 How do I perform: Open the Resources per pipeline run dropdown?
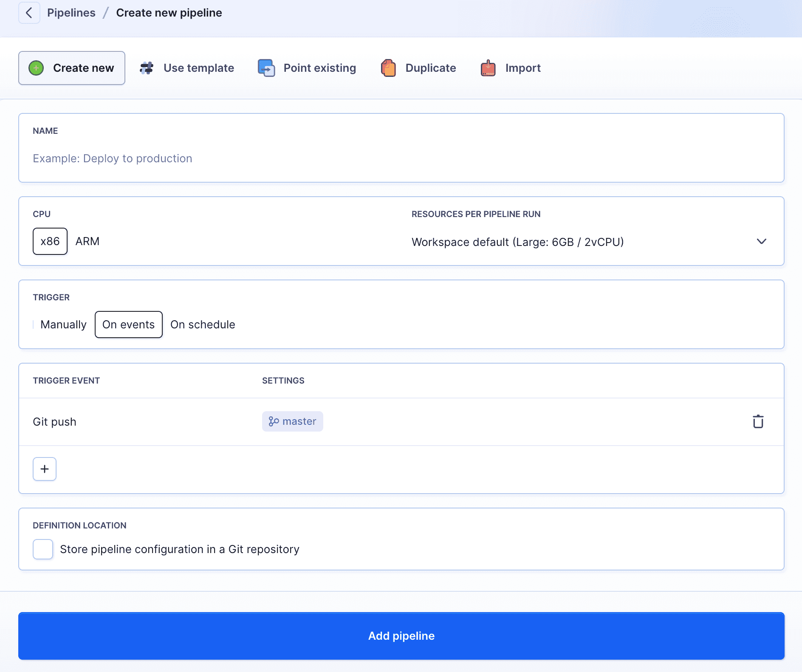pos(590,242)
